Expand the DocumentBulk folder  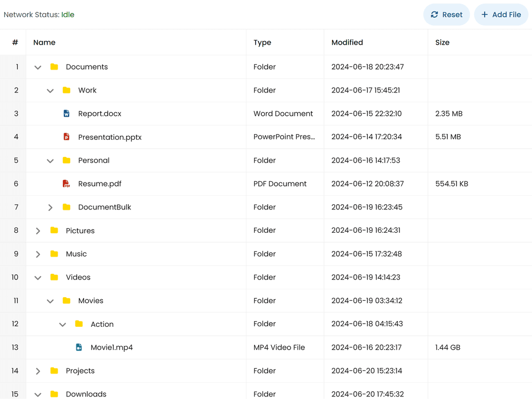pos(50,207)
